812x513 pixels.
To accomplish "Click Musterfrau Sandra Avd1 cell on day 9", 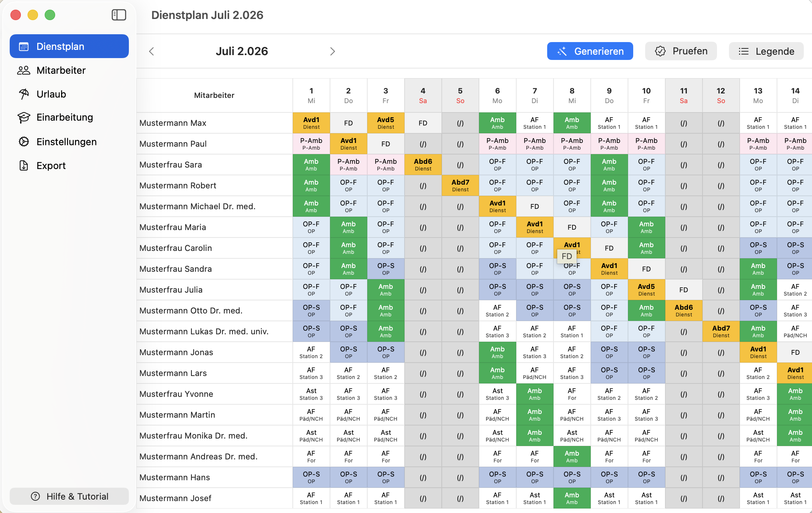I will 609,269.
